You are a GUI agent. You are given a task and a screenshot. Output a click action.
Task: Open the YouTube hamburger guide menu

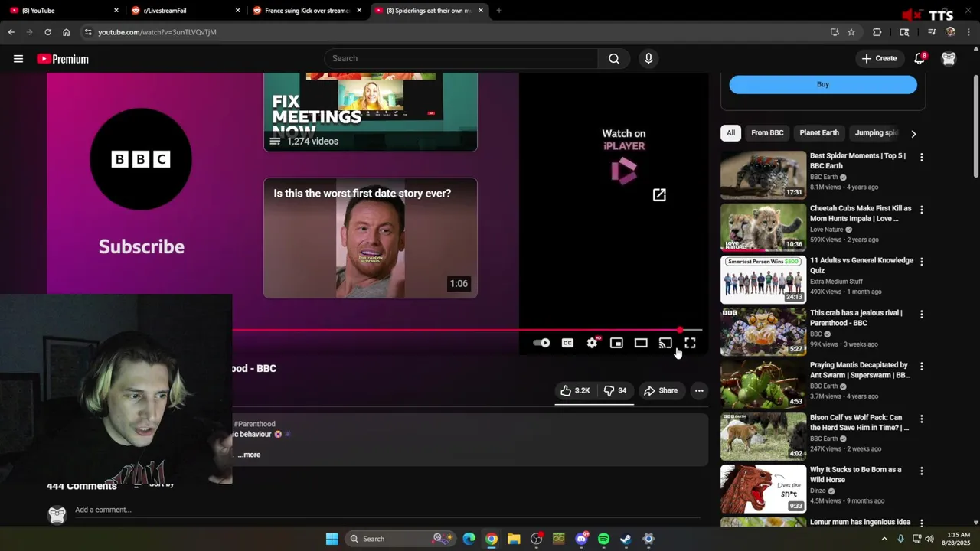[18, 59]
